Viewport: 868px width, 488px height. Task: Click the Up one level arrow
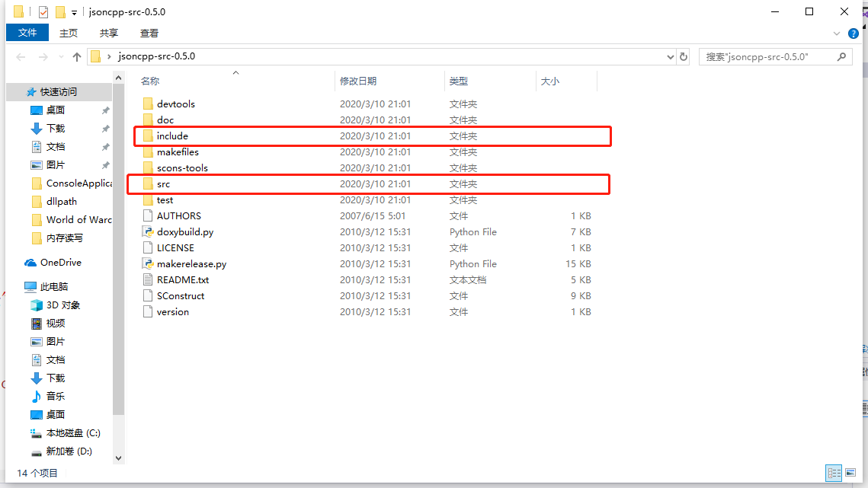78,56
